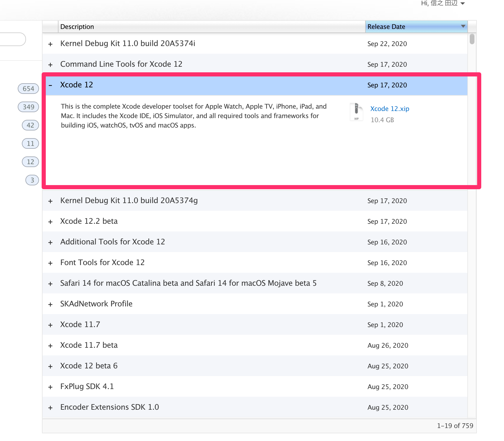Expand Additional Tools for Xcode 12
Screen dimensions: 504x441
click(x=50, y=242)
